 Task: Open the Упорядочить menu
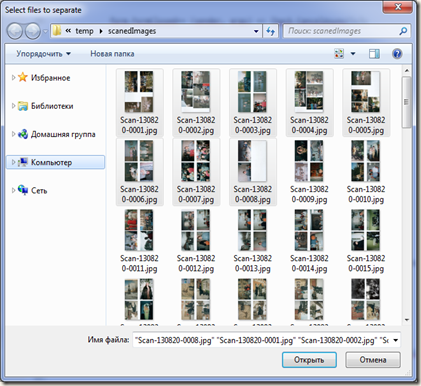click(x=44, y=54)
